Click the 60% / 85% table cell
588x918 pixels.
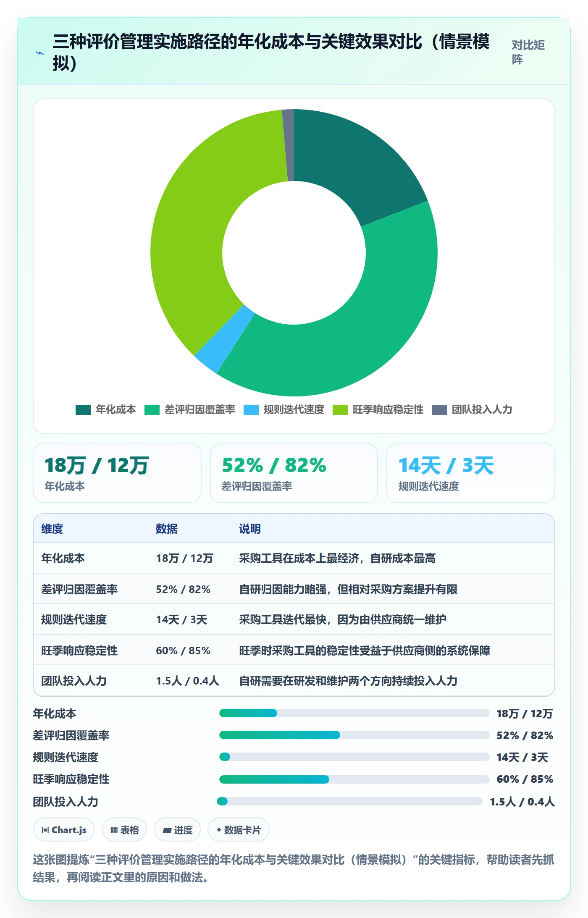183,650
